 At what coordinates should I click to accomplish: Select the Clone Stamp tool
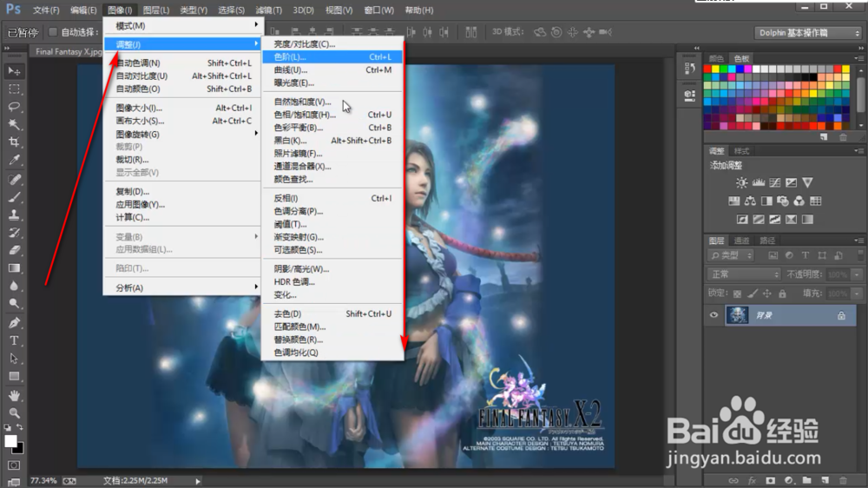tap(14, 215)
